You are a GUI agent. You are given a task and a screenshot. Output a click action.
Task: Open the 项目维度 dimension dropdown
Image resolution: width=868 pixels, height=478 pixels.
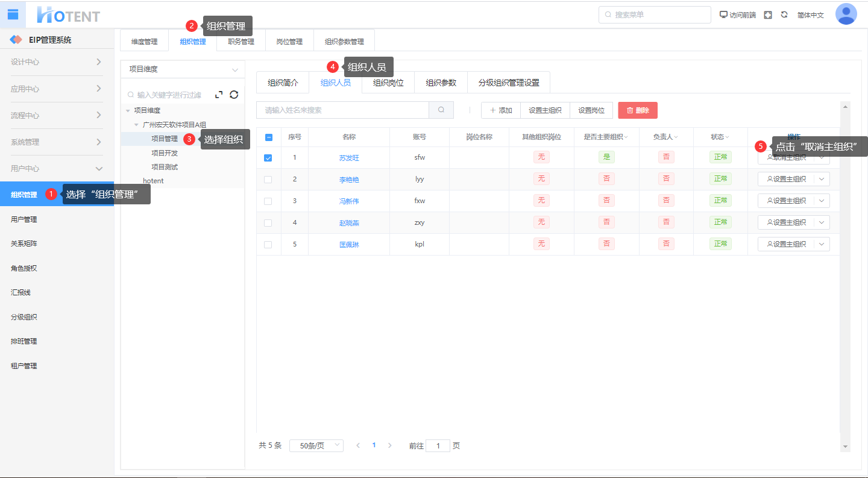[183, 69]
